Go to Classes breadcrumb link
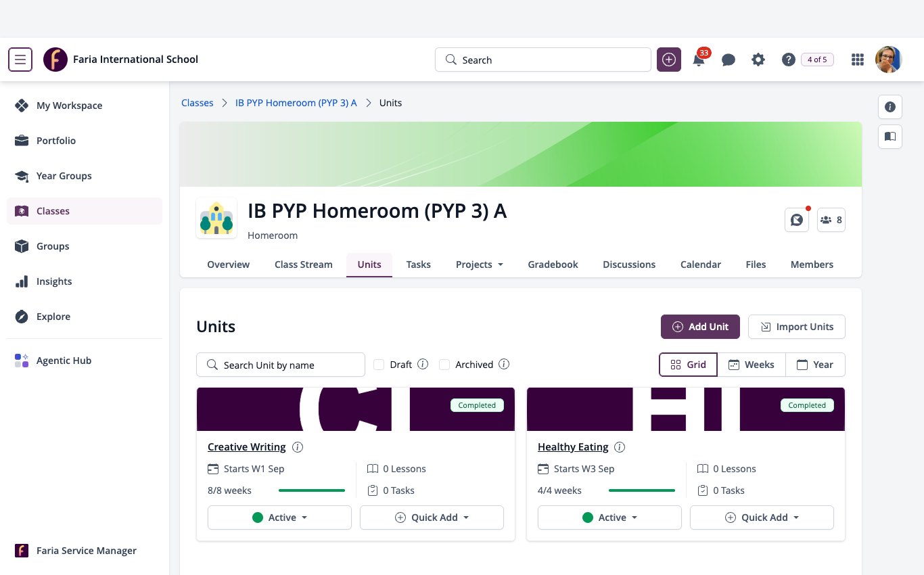 click(198, 103)
